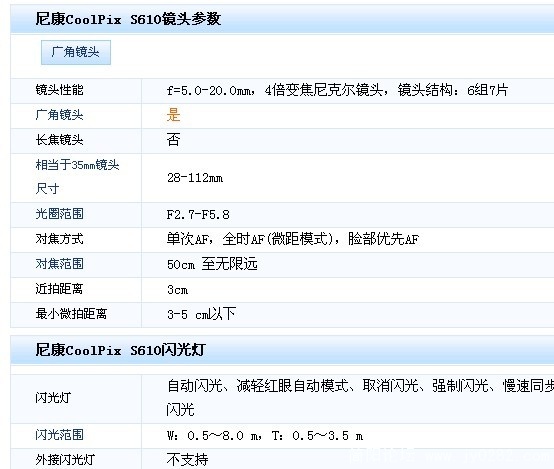
Task: Select the 镜头性能 label
Action: tap(59, 90)
